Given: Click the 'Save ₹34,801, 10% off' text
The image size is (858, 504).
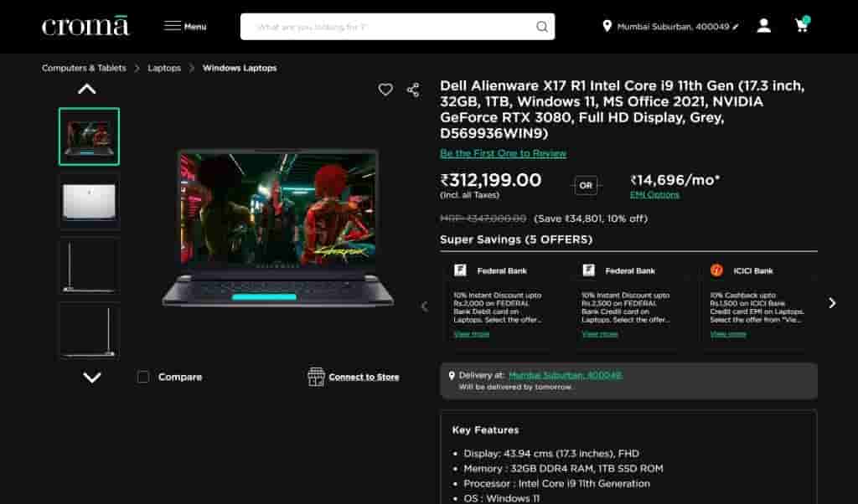Looking at the screenshot, I should pyautogui.click(x=591, y=219).
